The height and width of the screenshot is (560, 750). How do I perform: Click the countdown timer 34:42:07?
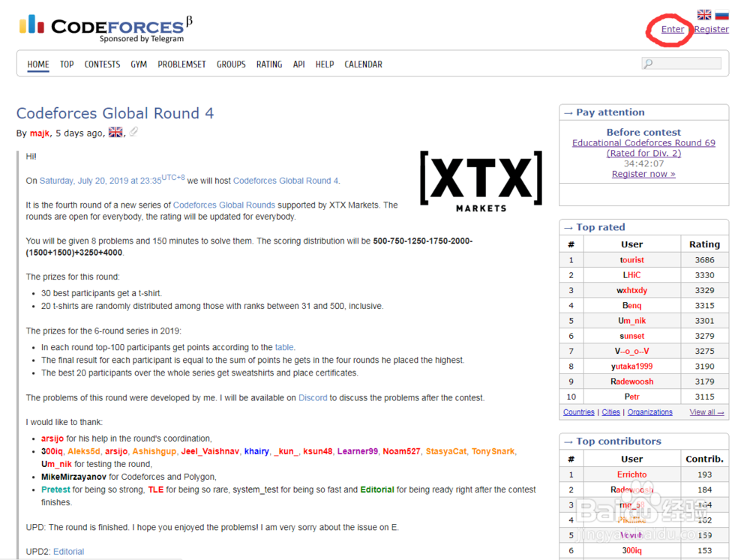pos(643,163)
